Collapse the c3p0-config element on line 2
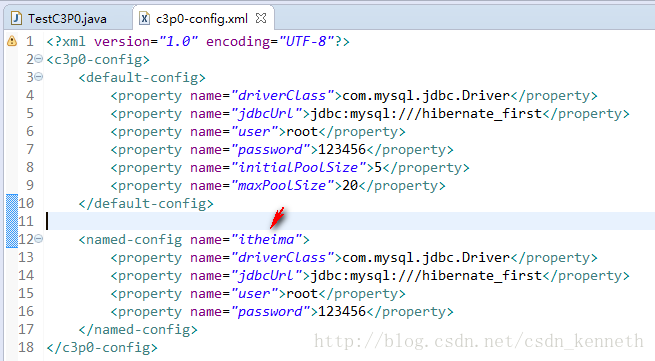This screenshot has width=655, height=361. [x=38, y=59]
